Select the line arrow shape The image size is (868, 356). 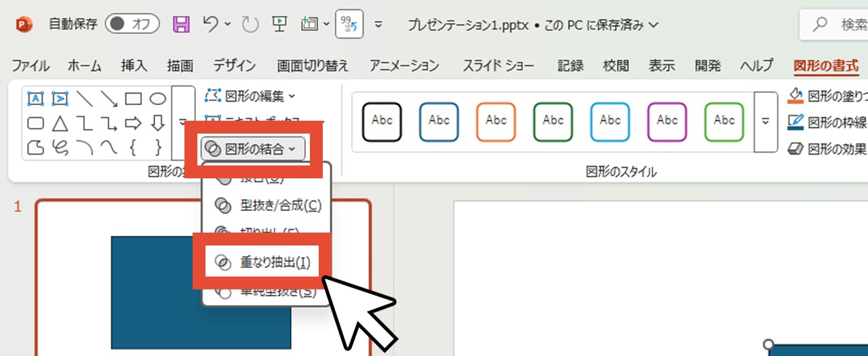(x=108, y=99)
